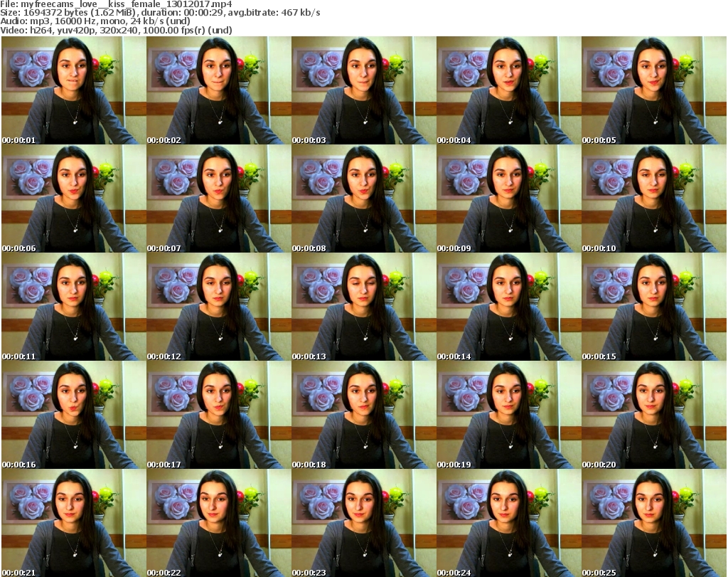The image size is (728, 577).
Task: Click the frame marked 00:00:08
Action: pos(363,198)
